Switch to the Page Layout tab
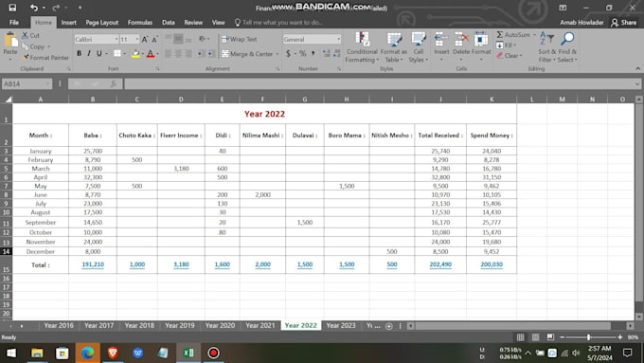644x363 pixels. point(102,22)
